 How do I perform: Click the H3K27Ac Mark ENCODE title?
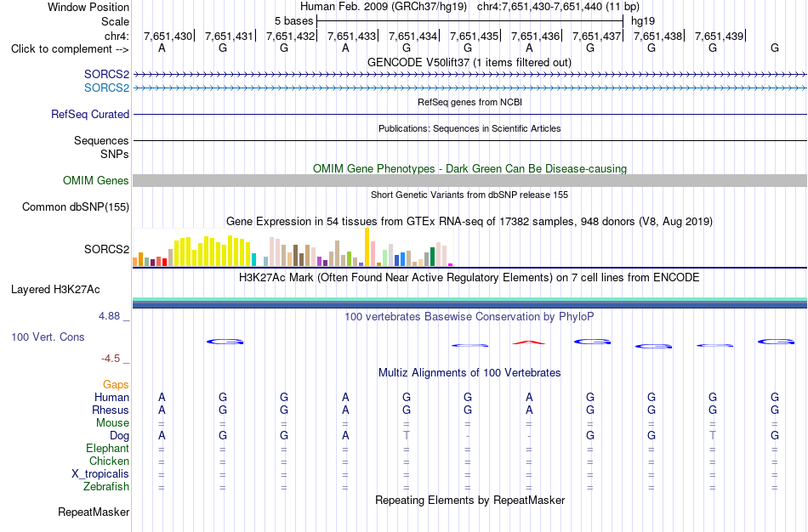pyautogui.click(x=469, y=278)
